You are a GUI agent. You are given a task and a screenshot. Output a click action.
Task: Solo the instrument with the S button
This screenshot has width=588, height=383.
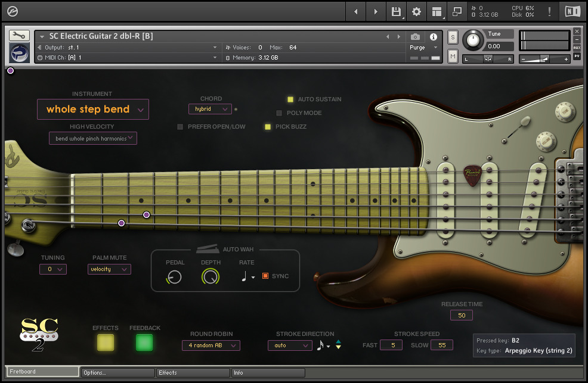coord(453,37)
